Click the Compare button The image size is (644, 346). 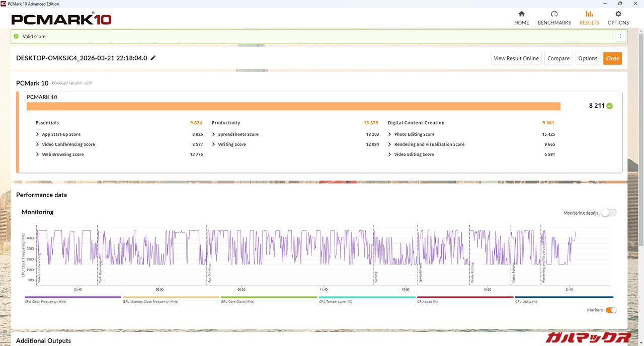pos(558,58)
